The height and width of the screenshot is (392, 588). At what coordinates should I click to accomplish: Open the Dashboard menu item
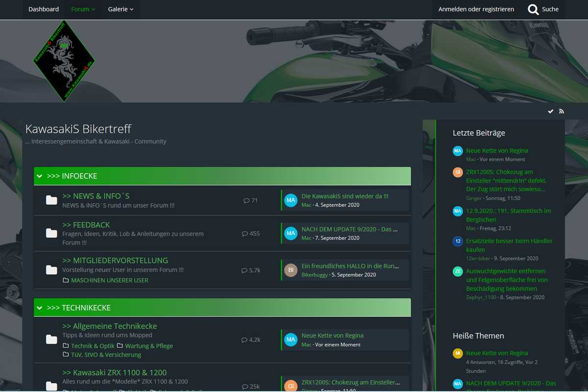click(x=44, y=9)
